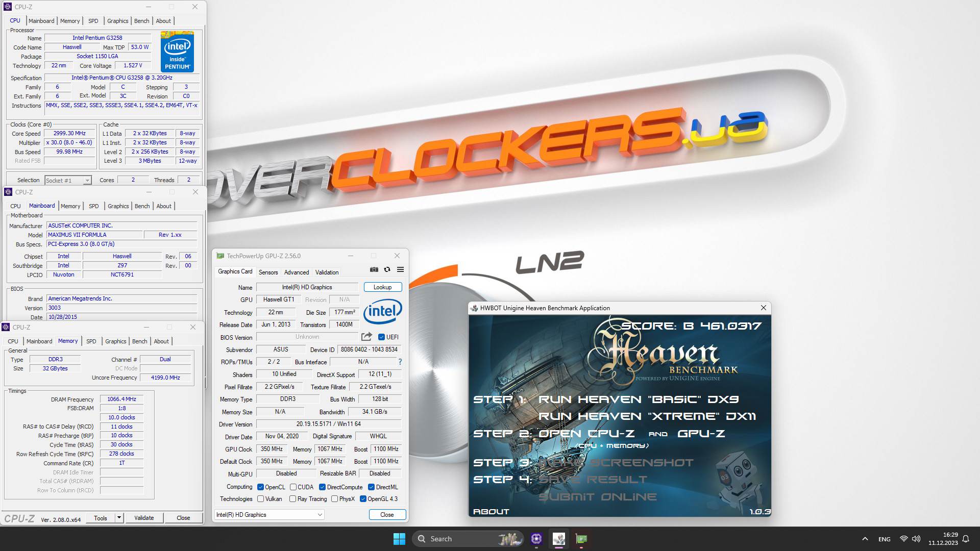980x551 pixels.
Task: Toggle the OpenCL checkbox
Action: 261,487
